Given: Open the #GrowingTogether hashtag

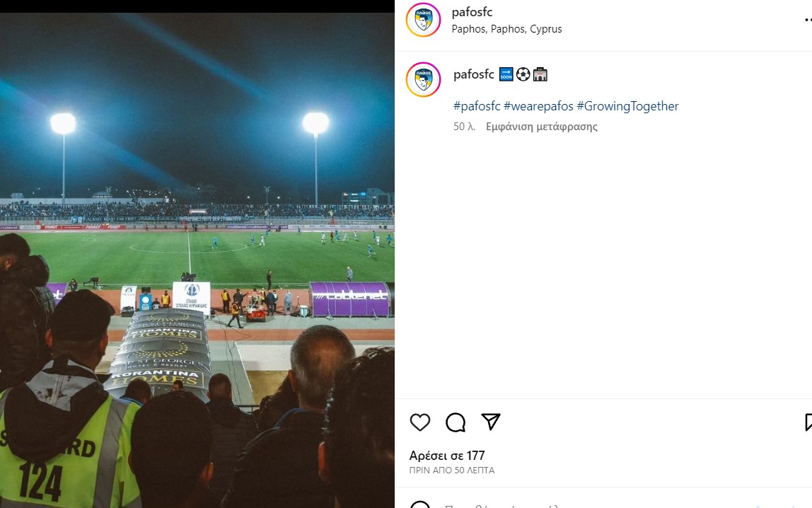Looking at the screenshot, I should 627,106.
